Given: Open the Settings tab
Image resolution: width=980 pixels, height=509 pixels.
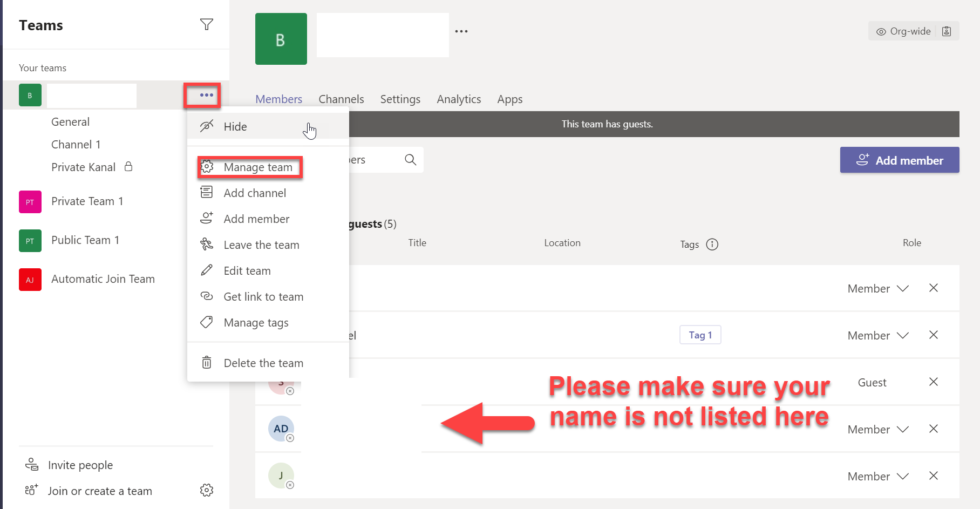Looking at the screenshot, I should 400,99.
